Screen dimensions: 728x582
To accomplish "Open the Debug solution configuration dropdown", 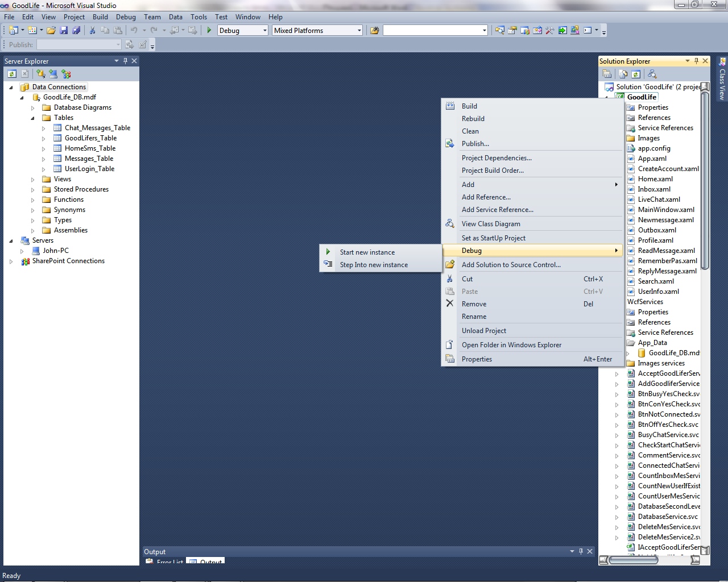I will pos(265,31).
